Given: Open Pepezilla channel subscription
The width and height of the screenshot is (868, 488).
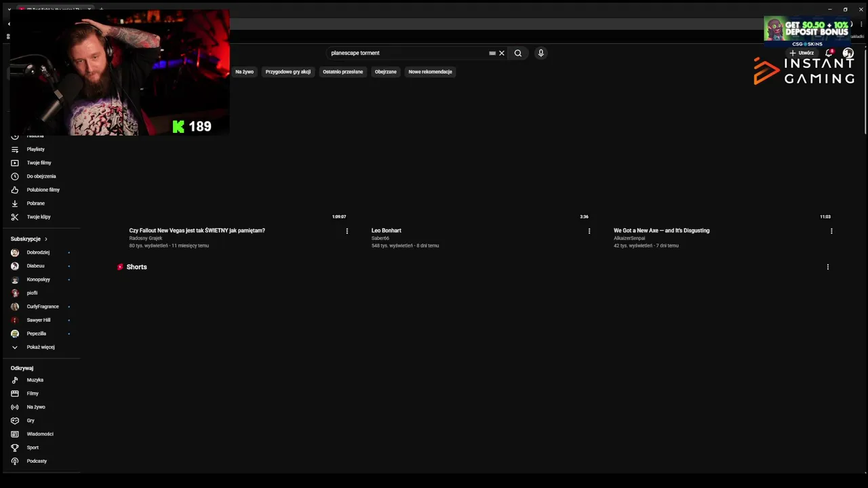Looking at the screenshot, I should pyautogui.click(x=41, y=333).
